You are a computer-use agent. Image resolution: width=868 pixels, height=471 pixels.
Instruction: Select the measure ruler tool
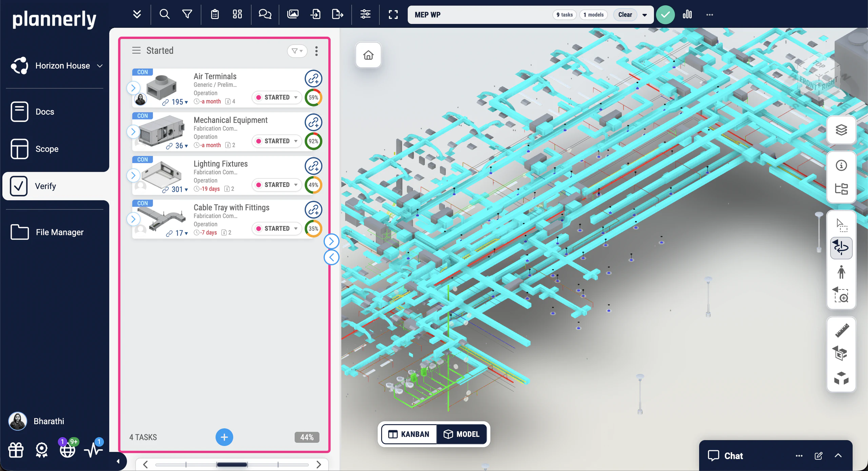[x=841, y=331]
